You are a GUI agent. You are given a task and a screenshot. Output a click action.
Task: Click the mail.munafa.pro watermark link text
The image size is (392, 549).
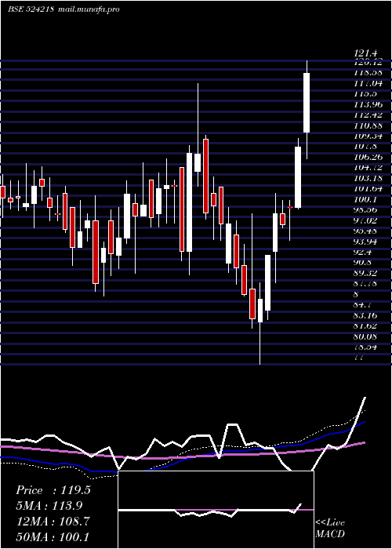point(89,9)
